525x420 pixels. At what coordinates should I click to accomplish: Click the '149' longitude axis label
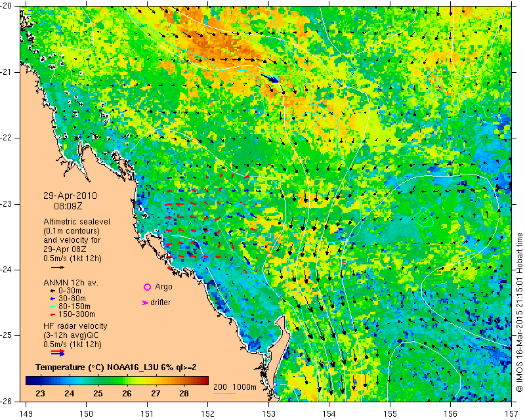pyautogui.click(x=26, y=414)
